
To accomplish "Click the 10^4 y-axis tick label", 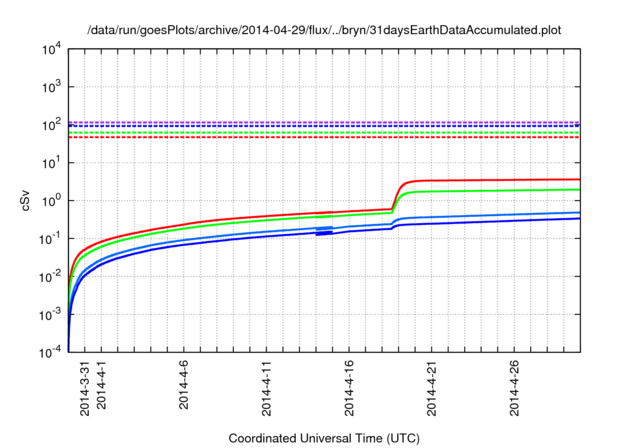I will click(x=51, y=49).
